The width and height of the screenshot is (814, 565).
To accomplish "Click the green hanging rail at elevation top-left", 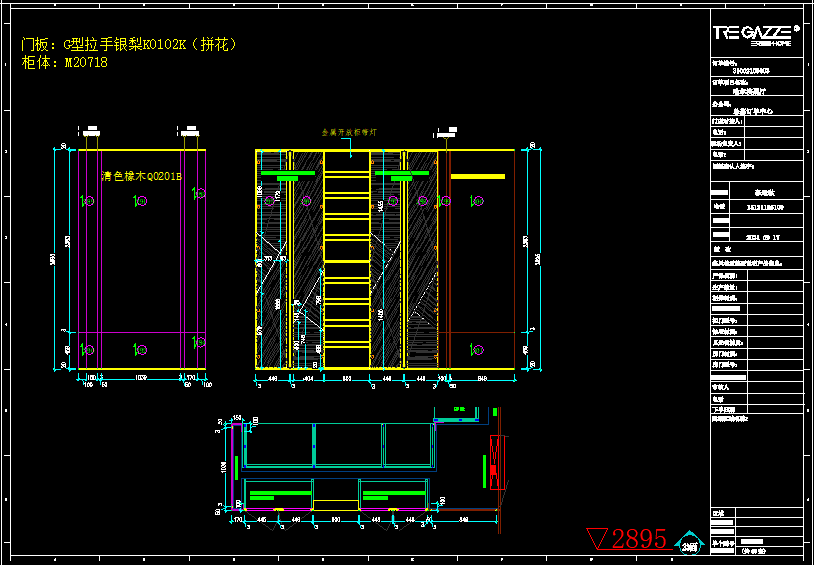I will (x=279, y=175).
